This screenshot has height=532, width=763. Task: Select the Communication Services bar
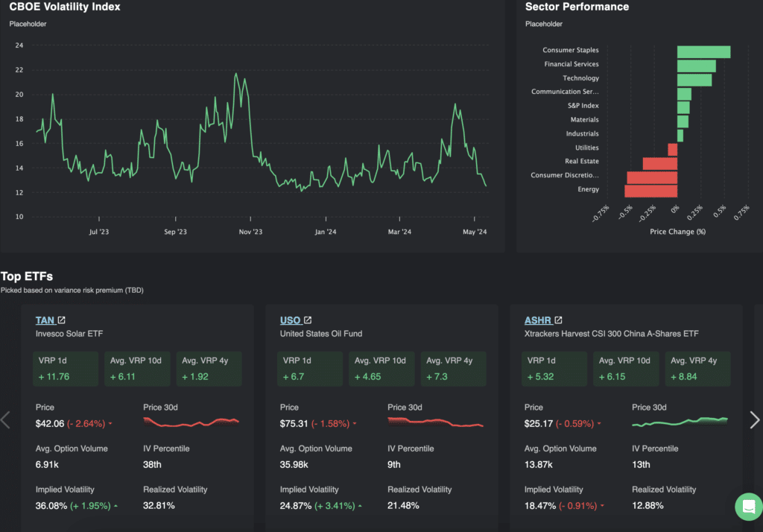click(684, 94)
